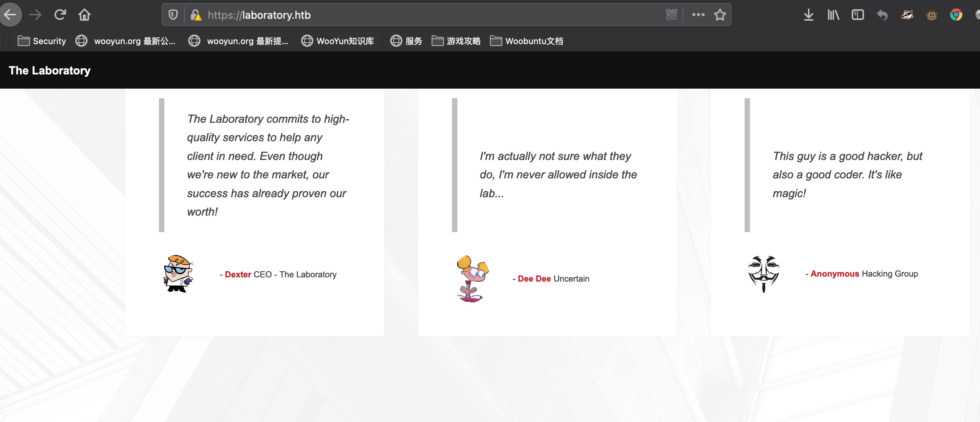The height and width of the screenshot is (422, 980).
Task: Click the insecure connection padlock warning icon
Action: point(196,15)
